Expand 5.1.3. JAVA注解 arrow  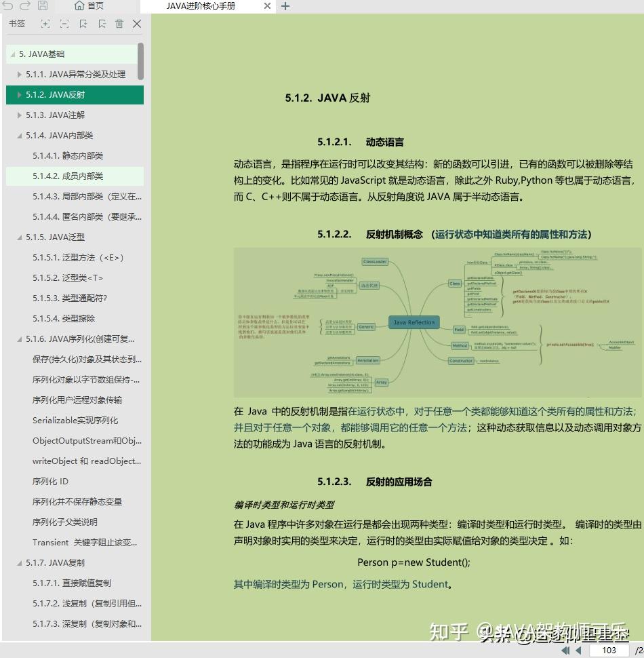point(19,115)
